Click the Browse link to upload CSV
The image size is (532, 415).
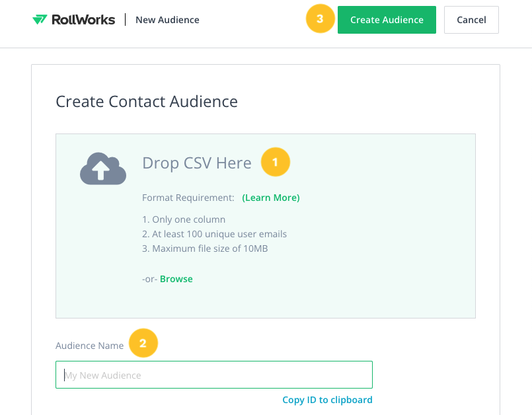pos(176,279)
